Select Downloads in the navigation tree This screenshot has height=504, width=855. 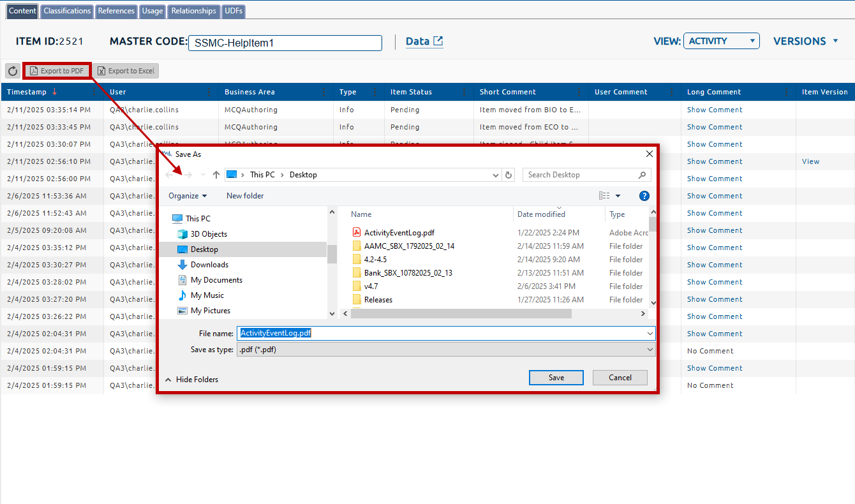(x=209, y=265)
